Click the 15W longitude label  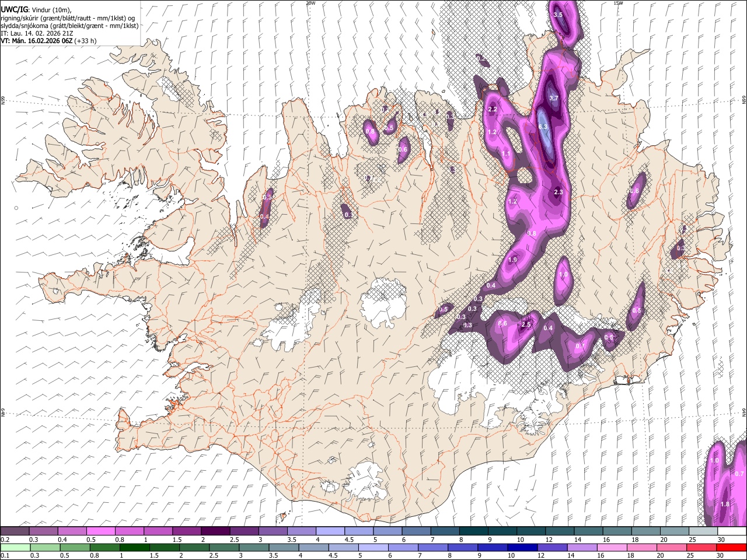[618, 3]
